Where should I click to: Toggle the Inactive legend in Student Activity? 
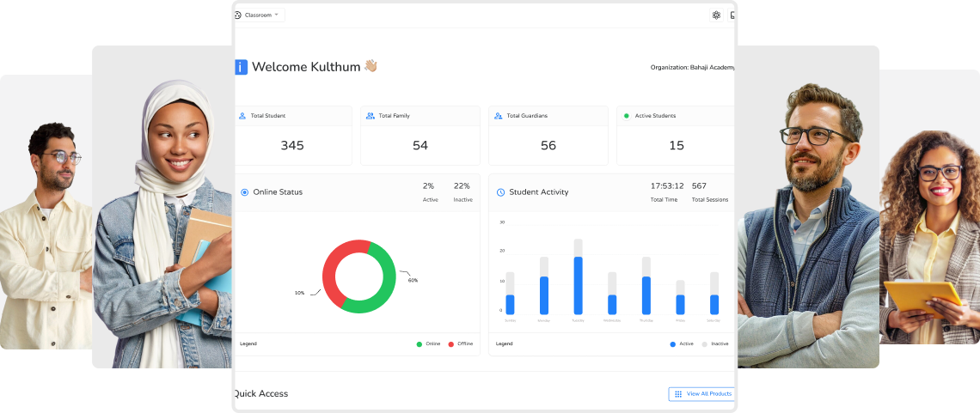pyautogui.click(x=714, y=343)
